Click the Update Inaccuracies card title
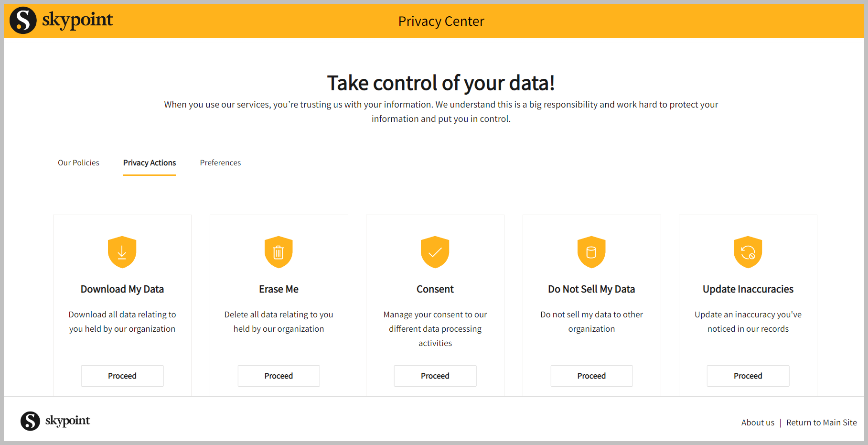 point(748,289)
